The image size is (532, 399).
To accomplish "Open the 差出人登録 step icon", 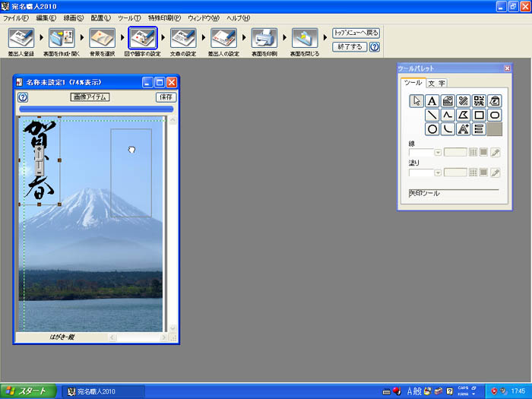I will coord(21,38).
